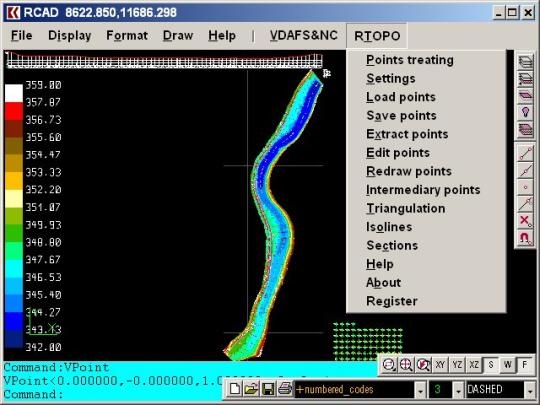Select the magnet snap tool

(525, 238)
